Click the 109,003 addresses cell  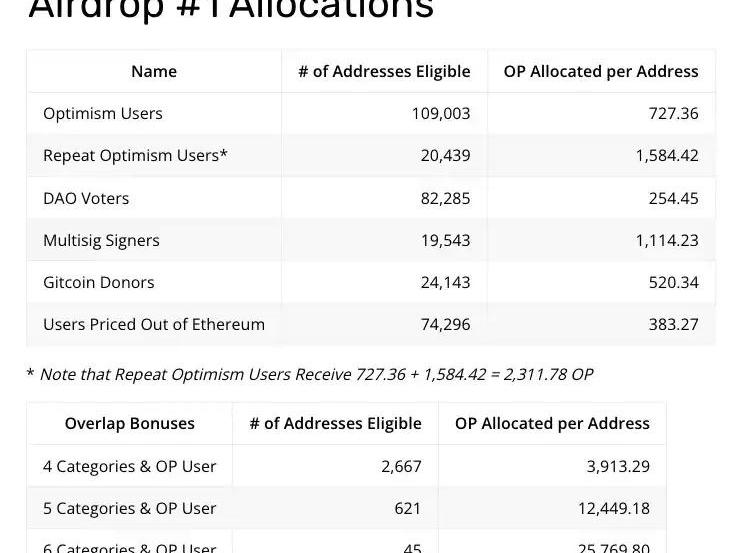(441, 113)
